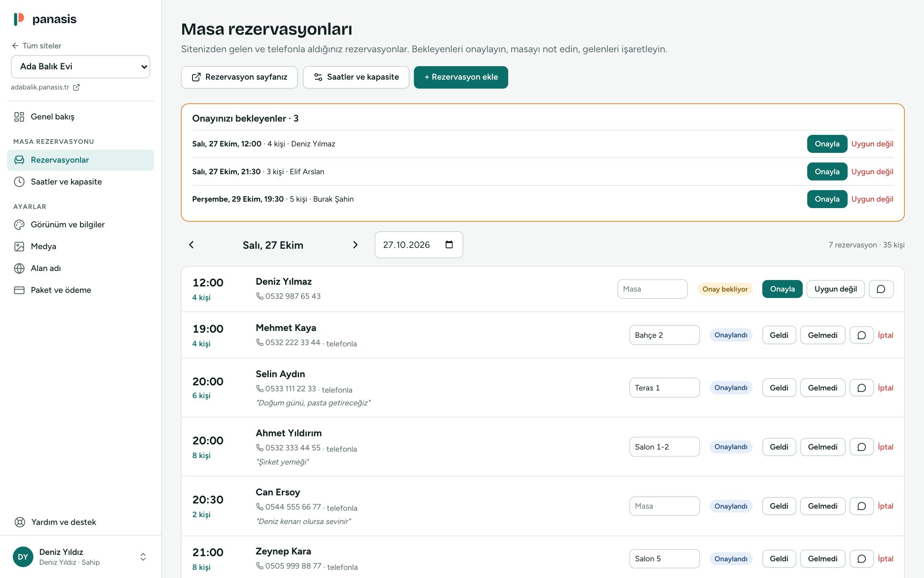Open Genel bakış in the sidebar
Image resolution: width=924 pixels, height=578 pixels.
80,117
